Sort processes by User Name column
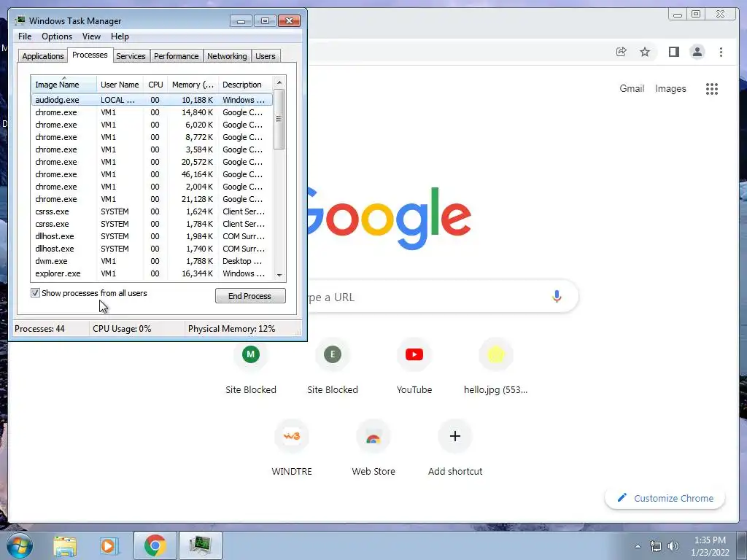This screenshot has width=747, height=560. click(x=120, y=85)
